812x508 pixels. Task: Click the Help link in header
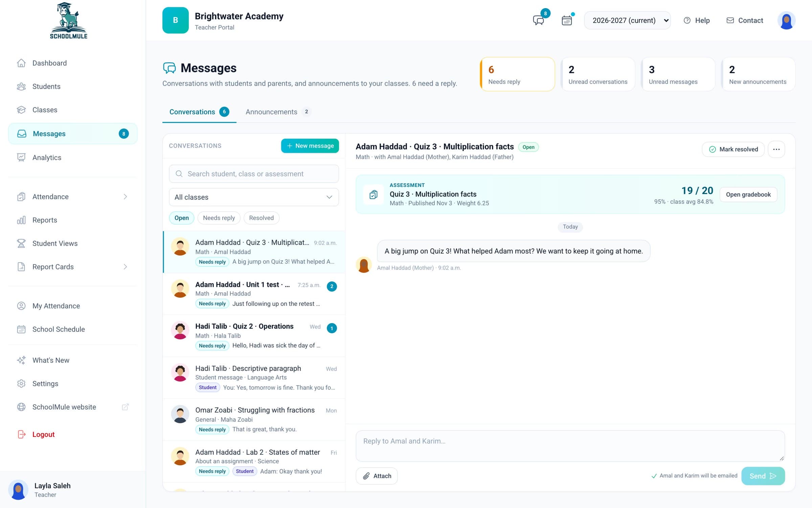click(x=697, y=20)
